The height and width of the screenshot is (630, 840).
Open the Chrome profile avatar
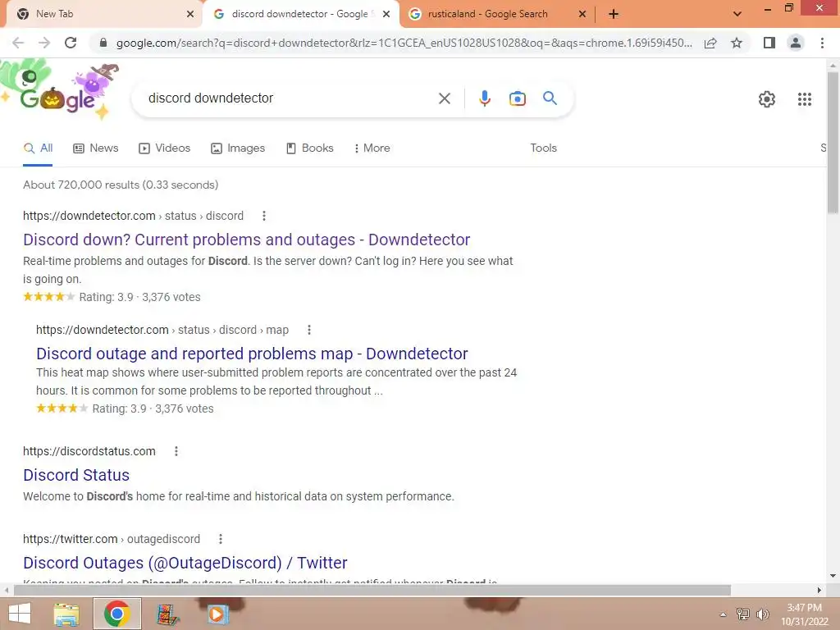[796, 43]
